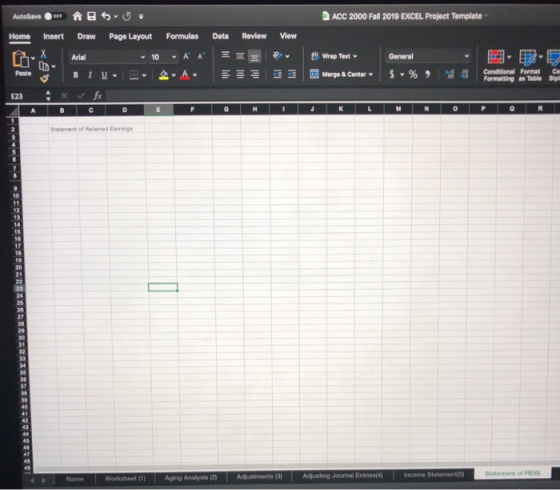Click the Cut scissors icon

pyautogui.click(x=43, y=54)
